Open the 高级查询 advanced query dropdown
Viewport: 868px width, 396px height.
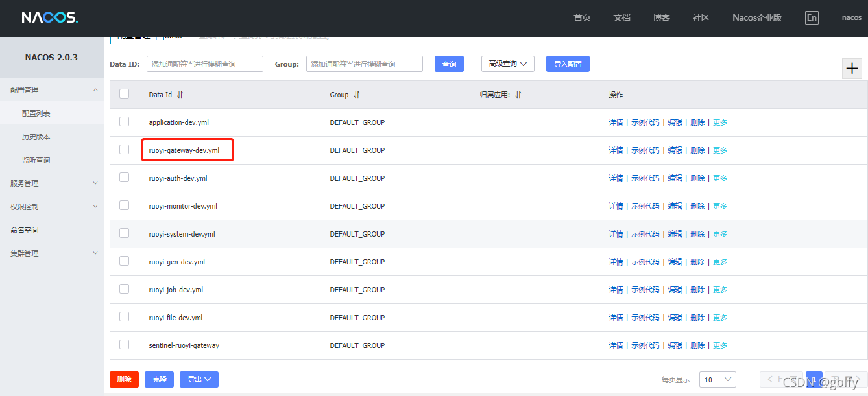[x=507, y=64]
